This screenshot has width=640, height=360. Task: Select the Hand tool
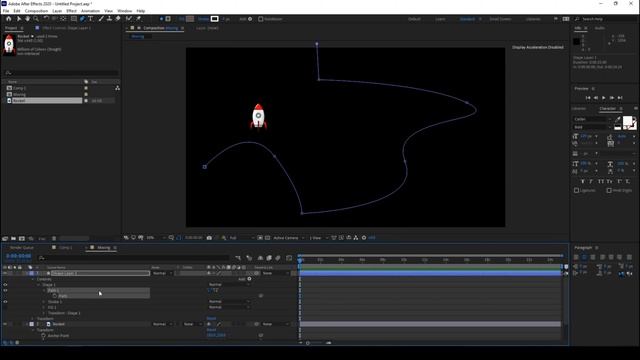(27, 19)
